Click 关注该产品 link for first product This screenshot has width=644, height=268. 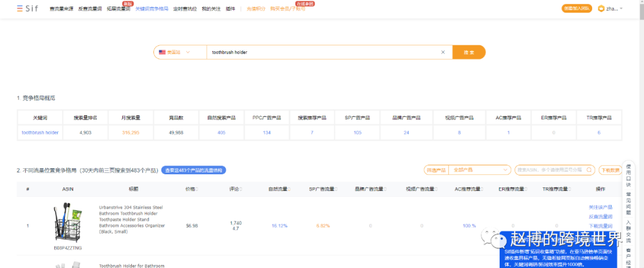600,207
